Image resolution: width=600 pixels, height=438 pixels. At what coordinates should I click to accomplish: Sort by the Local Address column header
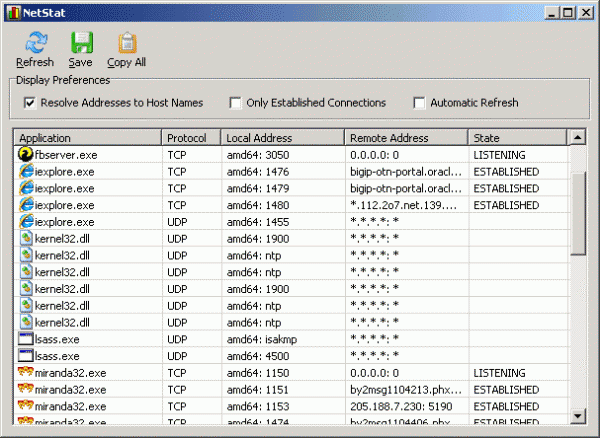pos(283,138)
